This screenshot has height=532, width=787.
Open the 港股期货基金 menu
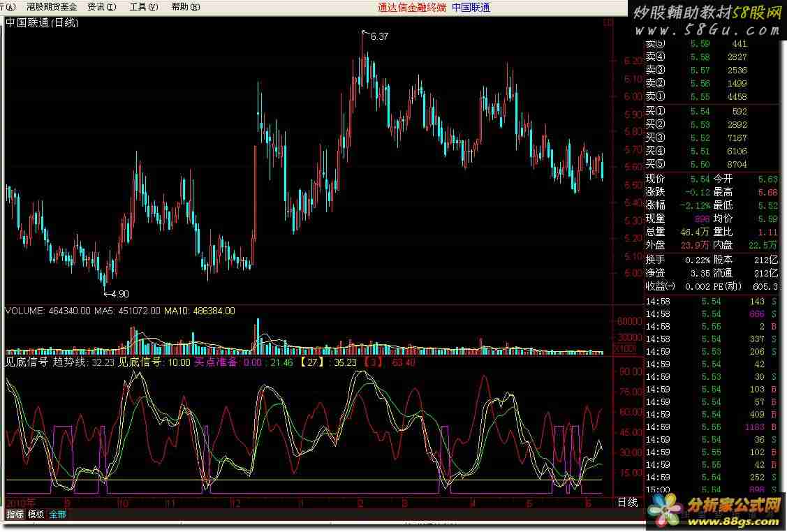52,7
